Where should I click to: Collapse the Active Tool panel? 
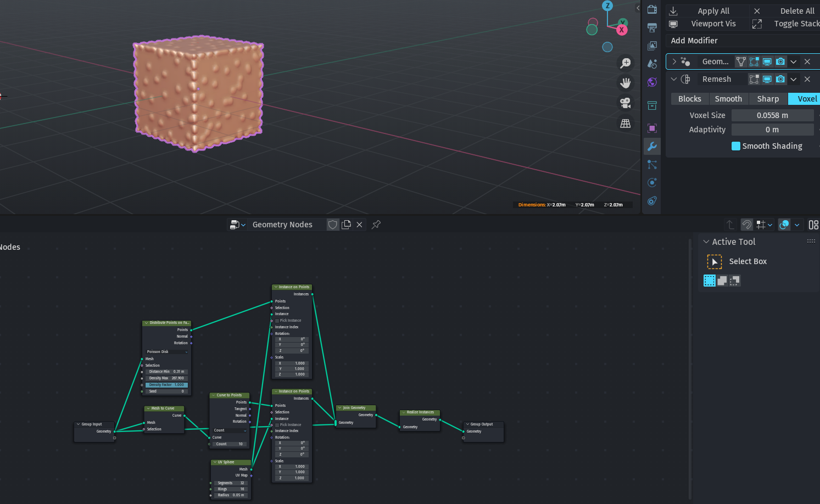706,242
